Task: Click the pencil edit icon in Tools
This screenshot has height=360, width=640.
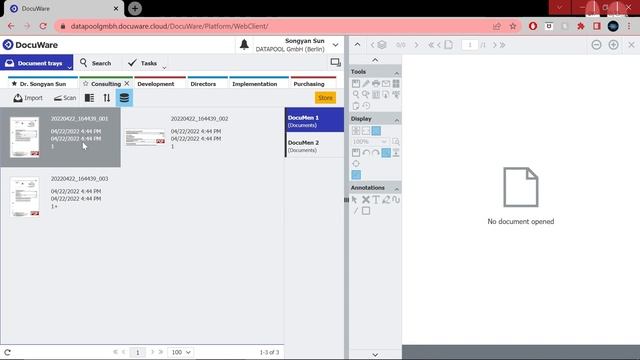Action: pyautogui.click(x=366, y=84)
